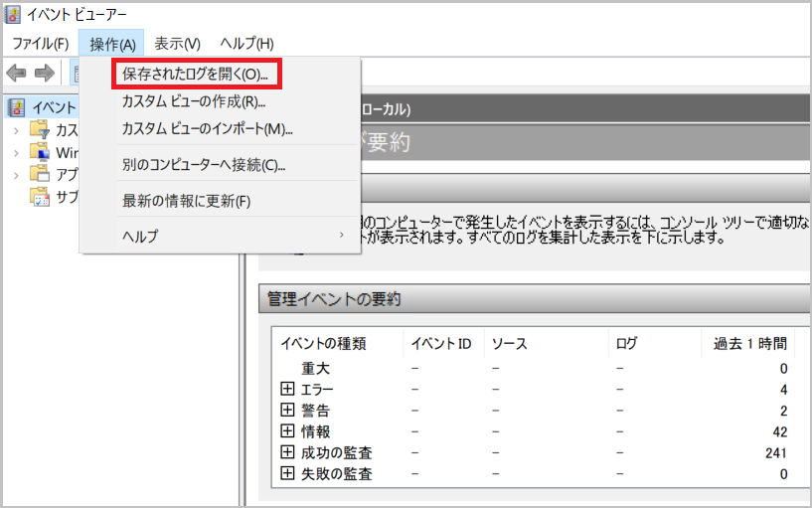Click the サブ subscriptions icon

(x=40, y=197)
